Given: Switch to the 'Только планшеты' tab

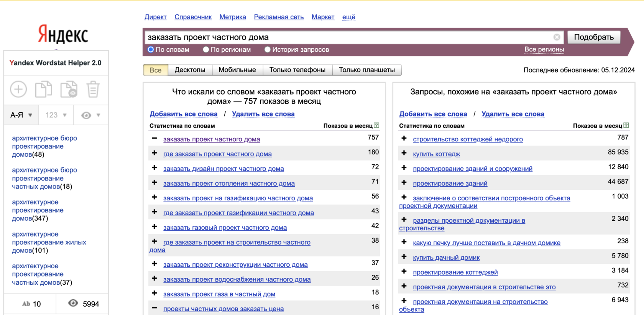Looking at the screenshot, I should [367, 70].
